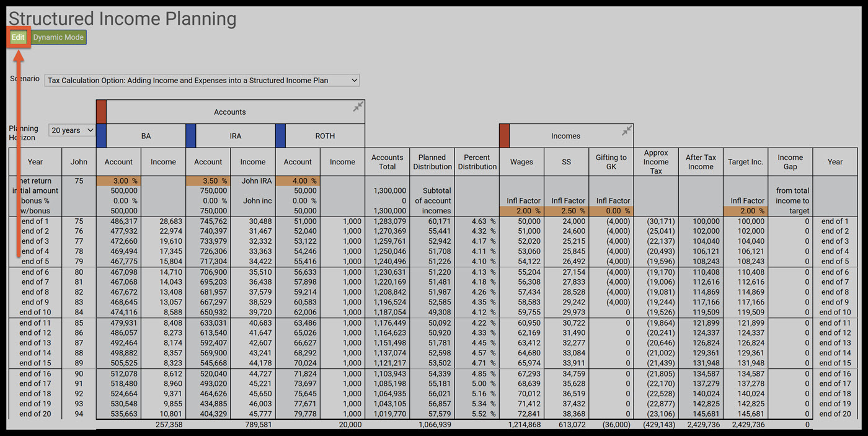Edit SS inflation factor 2.50 % field

coord(567,211)
